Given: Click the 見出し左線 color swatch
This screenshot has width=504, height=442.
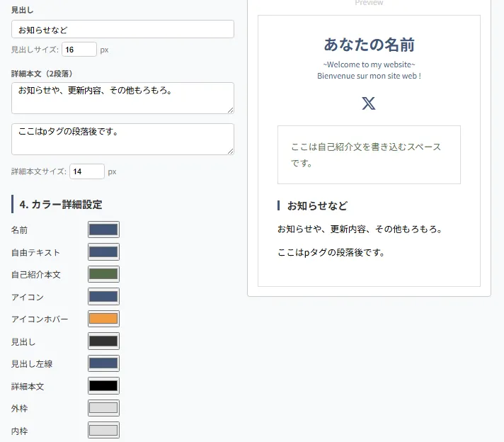Looking at the screenshot, I should [103, 363].
